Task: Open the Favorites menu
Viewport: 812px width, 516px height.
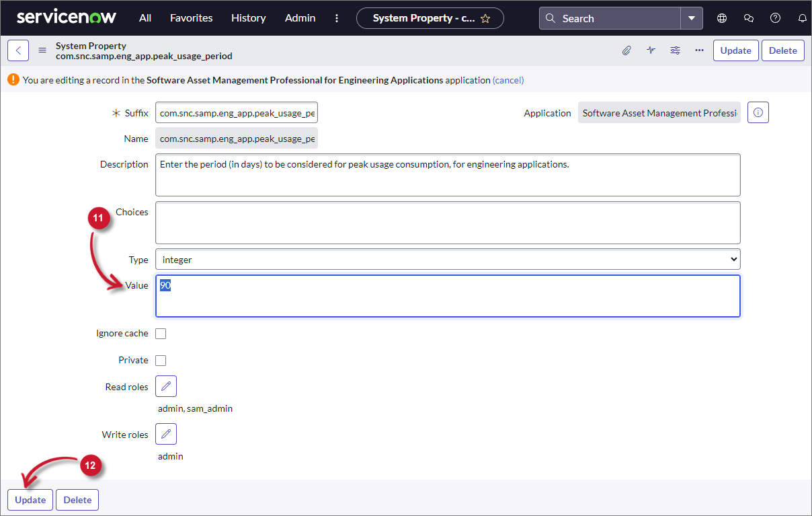Action: tap(192, 18)
